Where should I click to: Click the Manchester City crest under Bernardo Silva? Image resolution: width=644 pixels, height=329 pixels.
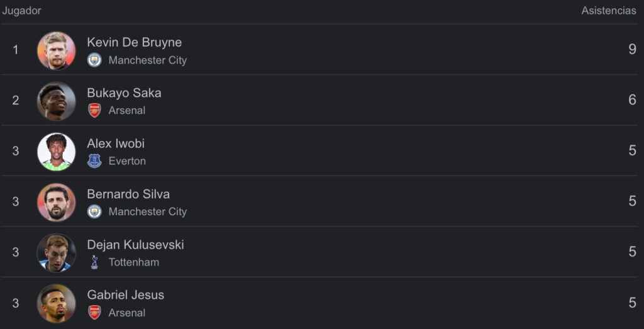click(94, 211)
